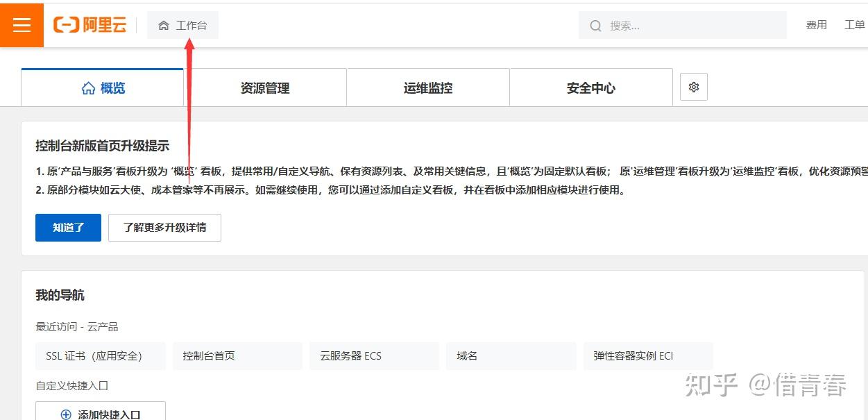
Task: Open SSL 证书 (应用安全) shortcut
Action: 101,355
